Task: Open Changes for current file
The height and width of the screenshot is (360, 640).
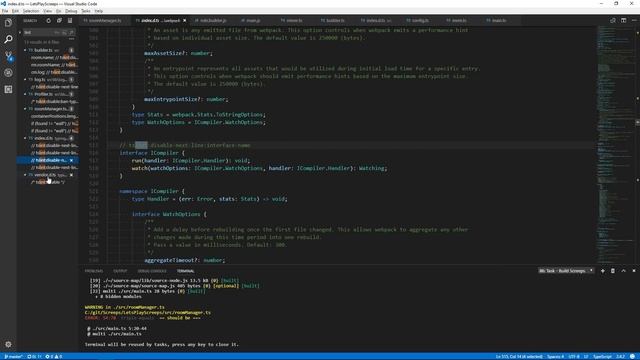Action: click(613, 20)
